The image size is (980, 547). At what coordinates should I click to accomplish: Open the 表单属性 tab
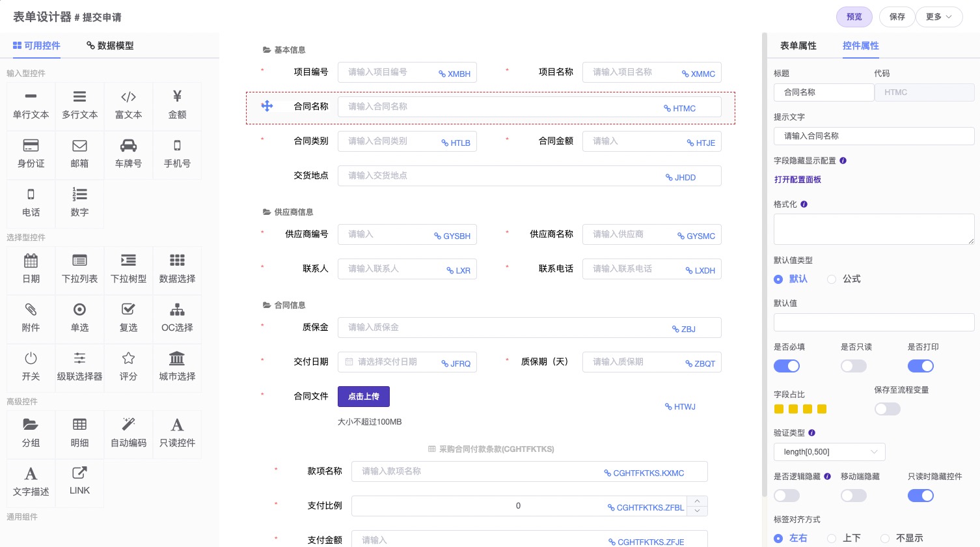(x=798, y=46)
